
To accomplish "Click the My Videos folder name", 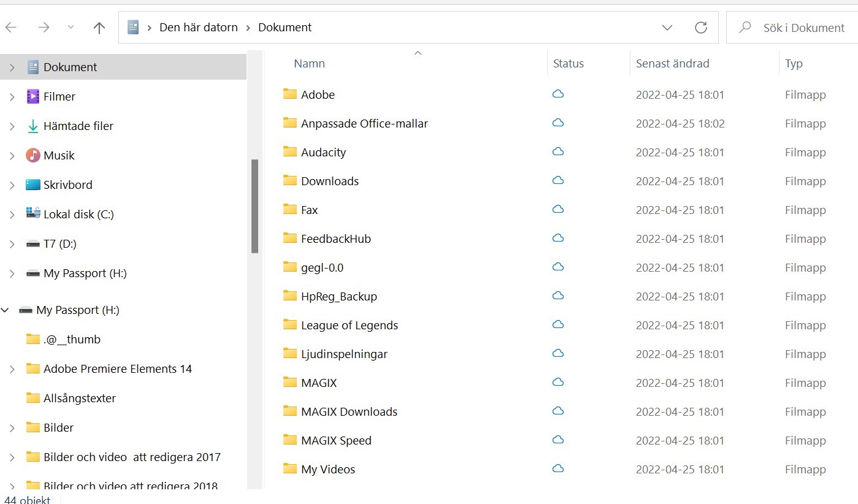I will [328, 470].
